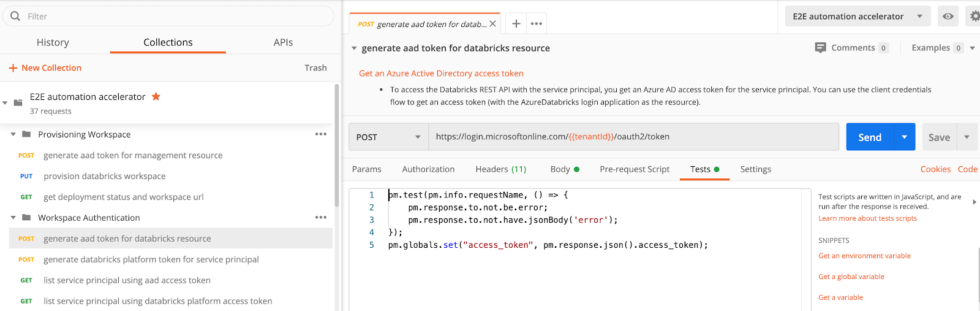
Task: Click the plus icon to open new tab
Action: [516, 23]
